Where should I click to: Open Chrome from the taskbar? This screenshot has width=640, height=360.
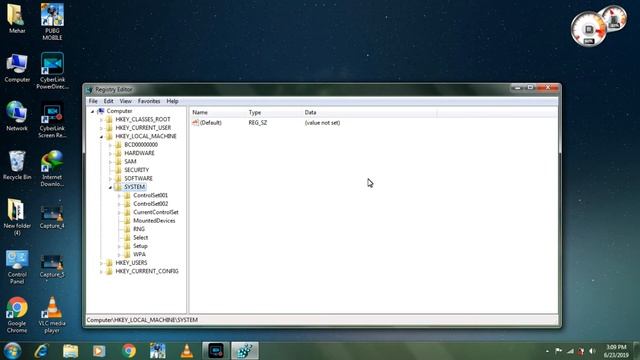point(129,351)
